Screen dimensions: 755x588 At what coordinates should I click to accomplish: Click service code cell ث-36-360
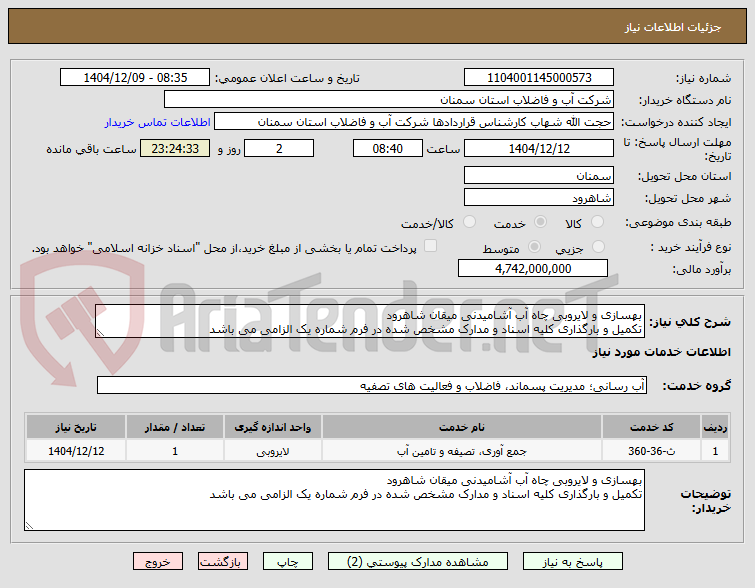click(x=651, y=451)
